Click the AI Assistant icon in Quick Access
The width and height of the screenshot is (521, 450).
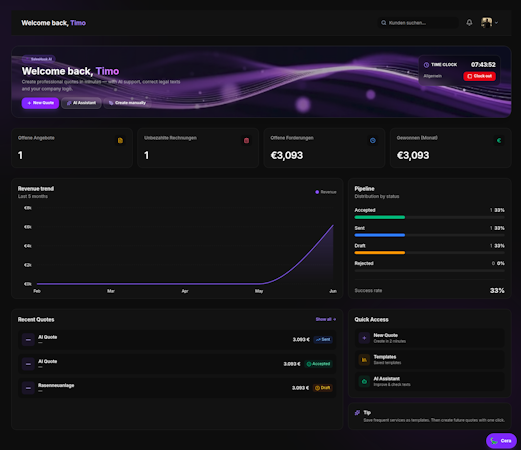pos(364,381)
